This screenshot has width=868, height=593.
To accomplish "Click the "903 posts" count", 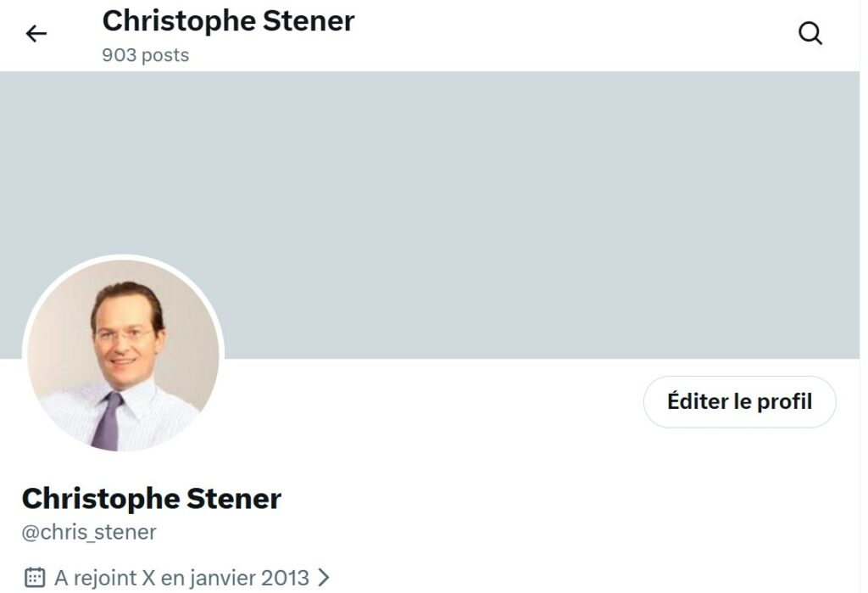I will [x=145, y=55].
